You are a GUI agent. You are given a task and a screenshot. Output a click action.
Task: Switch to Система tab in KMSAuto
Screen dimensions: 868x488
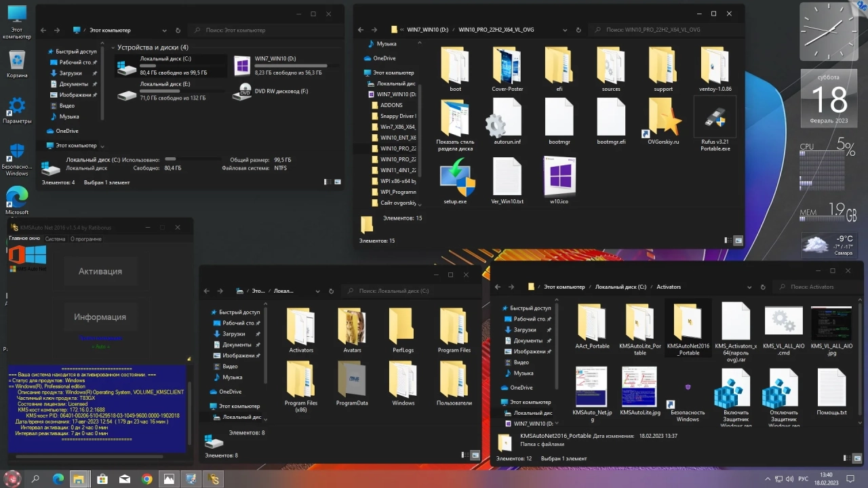click(55, 239)
